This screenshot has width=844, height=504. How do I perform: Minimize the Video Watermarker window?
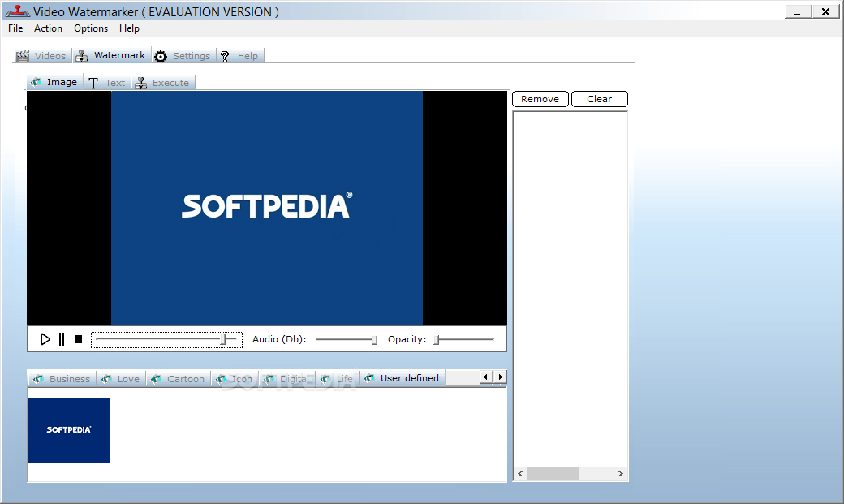click(799, 12)
